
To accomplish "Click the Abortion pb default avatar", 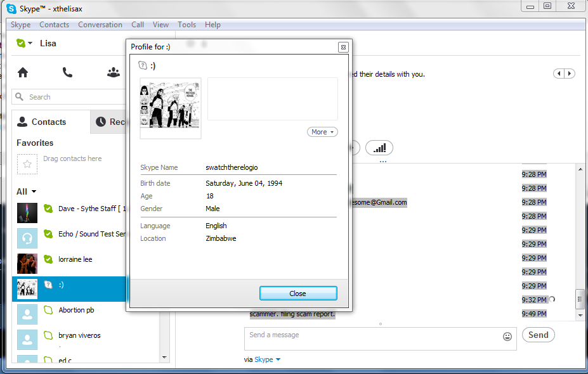I will pos(27,314).
